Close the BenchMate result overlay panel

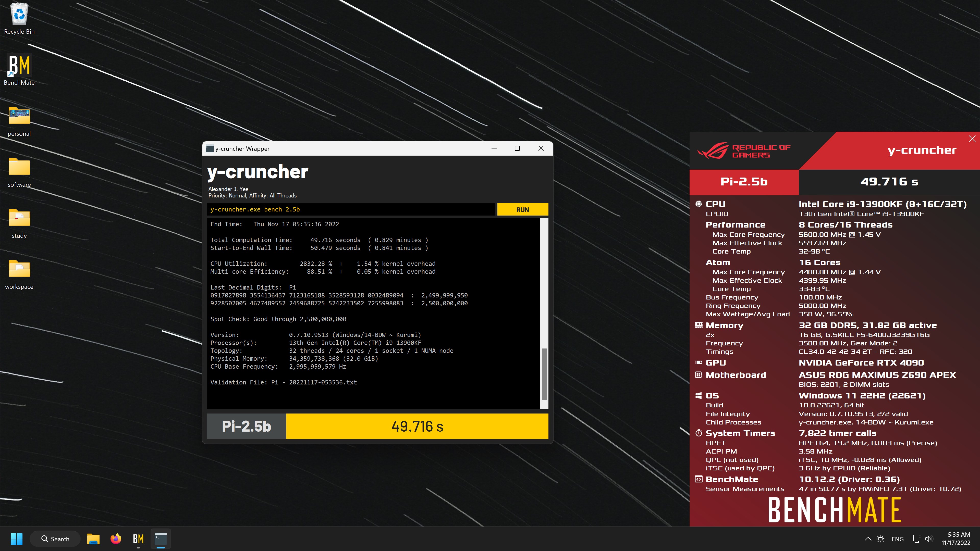(972, 139)
